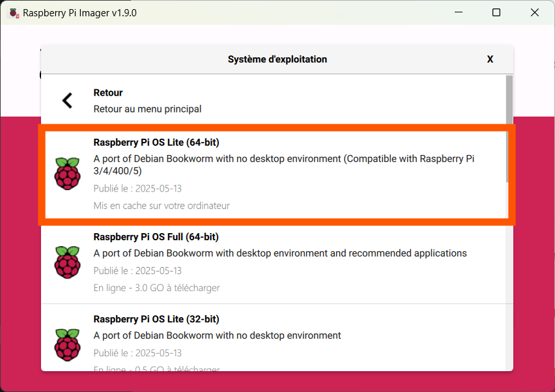
Task: Click the 'Système d'exploitation' dialog title
Action: click(x=277, y=59)
